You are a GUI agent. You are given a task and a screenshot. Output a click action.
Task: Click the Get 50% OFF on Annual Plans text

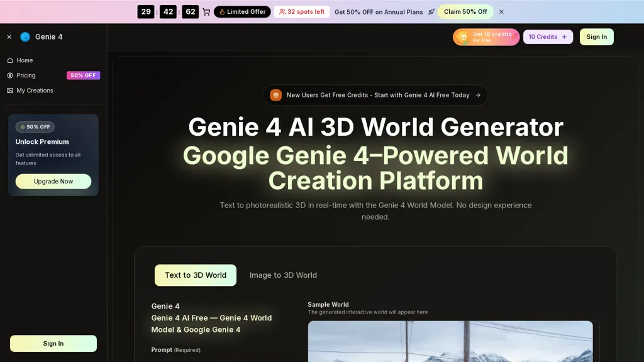(379, 12)
